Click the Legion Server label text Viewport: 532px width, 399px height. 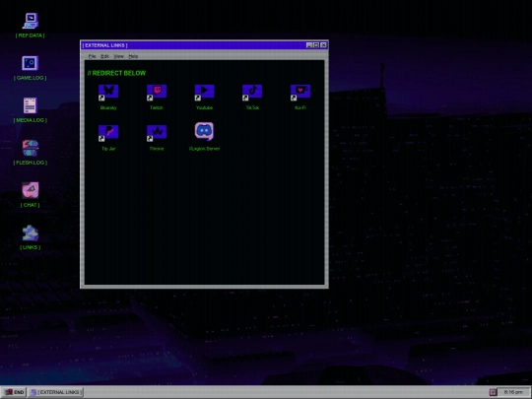(x=204, y=149)
